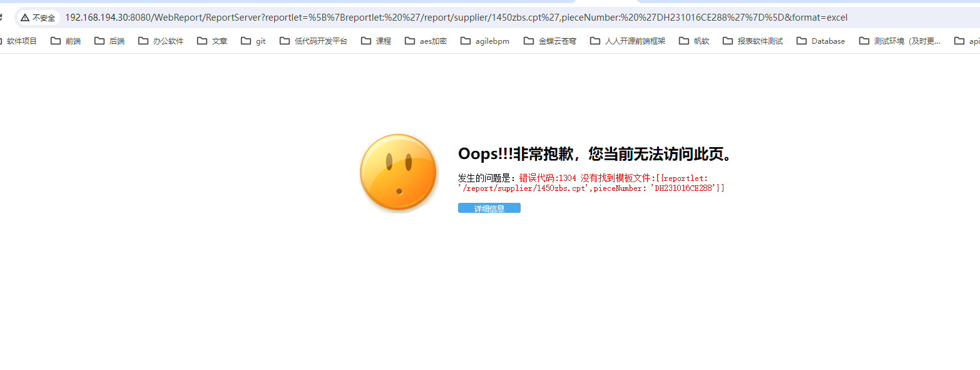Open the 后端 bookmark folder
The height and width of the screenshot is (370, 980).
(110, 41)
